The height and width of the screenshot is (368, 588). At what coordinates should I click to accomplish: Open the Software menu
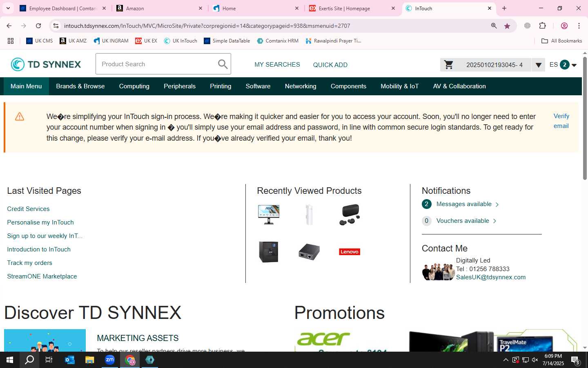(x=258, y=86)
